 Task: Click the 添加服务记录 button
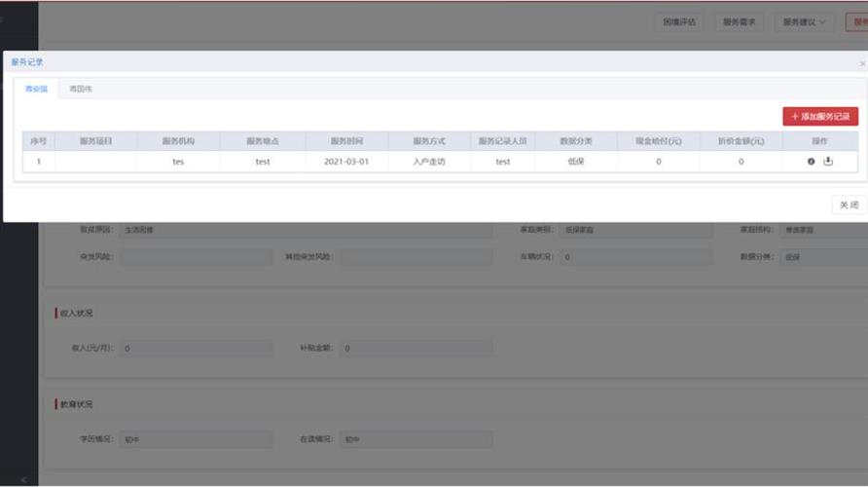pyautogui.click(x=820, y=117)
